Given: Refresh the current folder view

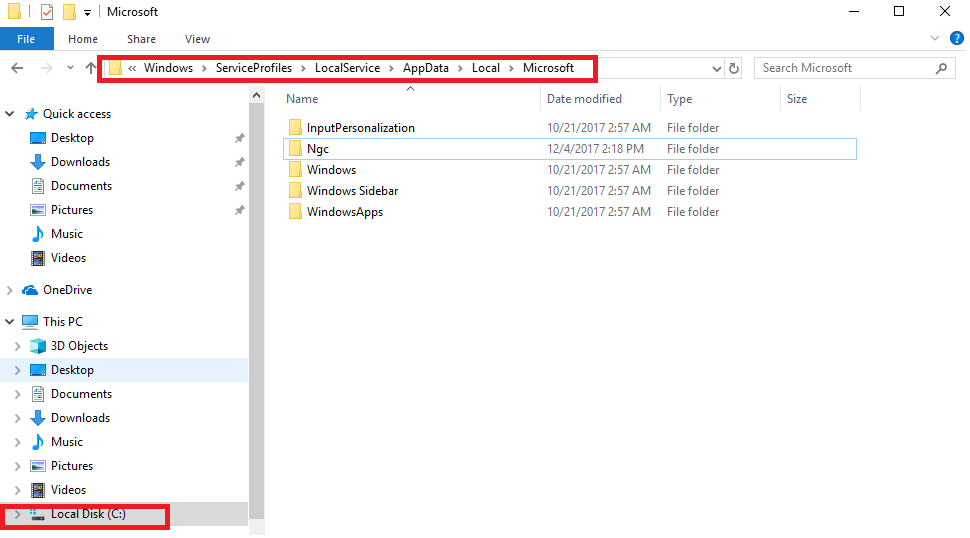Looking at the screenshot, I should point(734,69).
